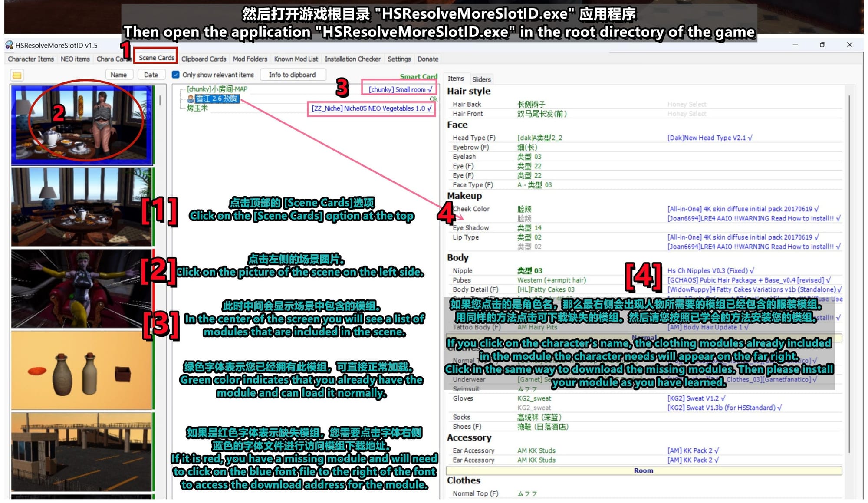Sort scene cards by Name
Viewport: 868px width, 503px height.
point(118,75)
